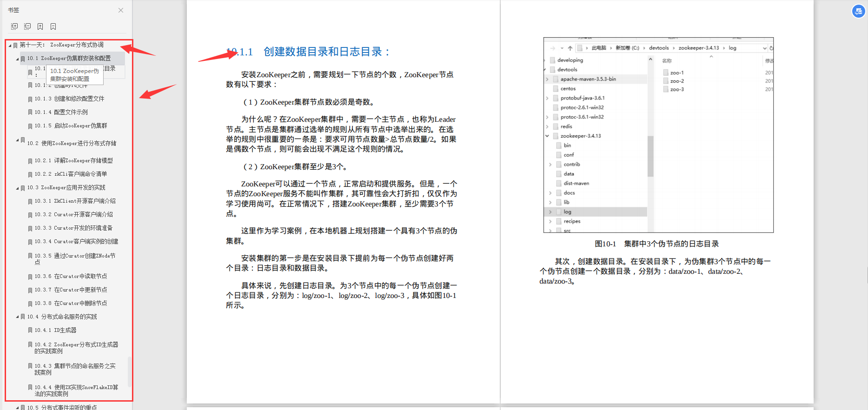
Task: Jump to bookmark 10.3 ZooKeeper应用开发的实践
Action: point(66,188)
